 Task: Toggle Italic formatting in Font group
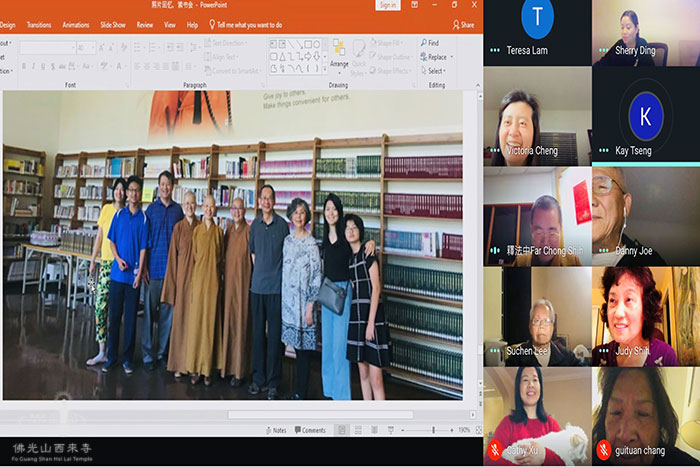33,67
